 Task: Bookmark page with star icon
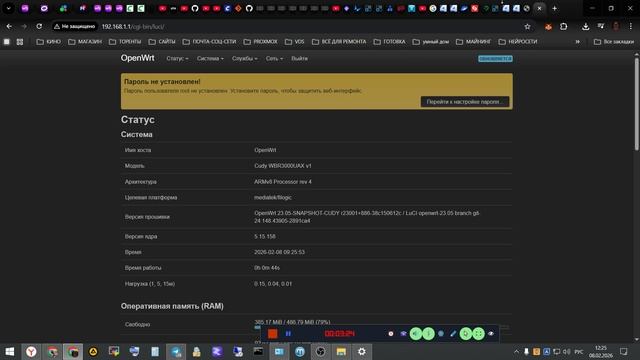coord(527,27)
